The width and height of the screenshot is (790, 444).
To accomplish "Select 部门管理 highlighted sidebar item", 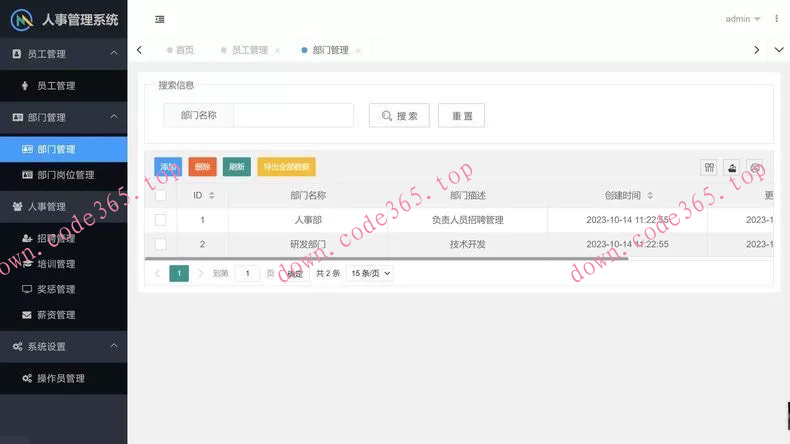I will (63, 149).
